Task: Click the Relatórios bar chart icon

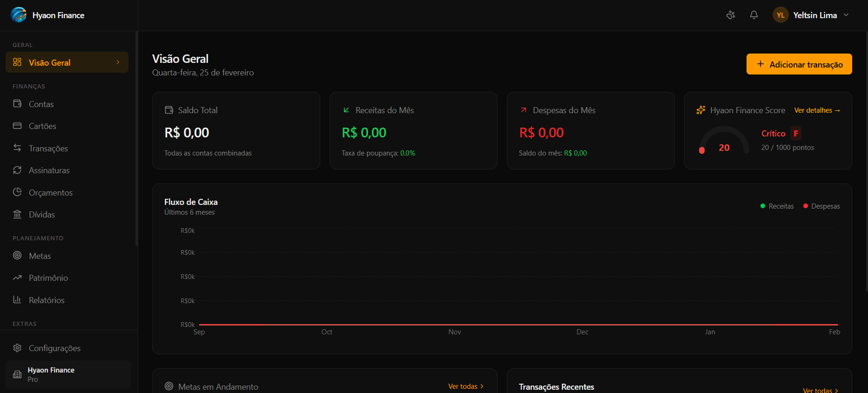Action: [x=17, y=299]
